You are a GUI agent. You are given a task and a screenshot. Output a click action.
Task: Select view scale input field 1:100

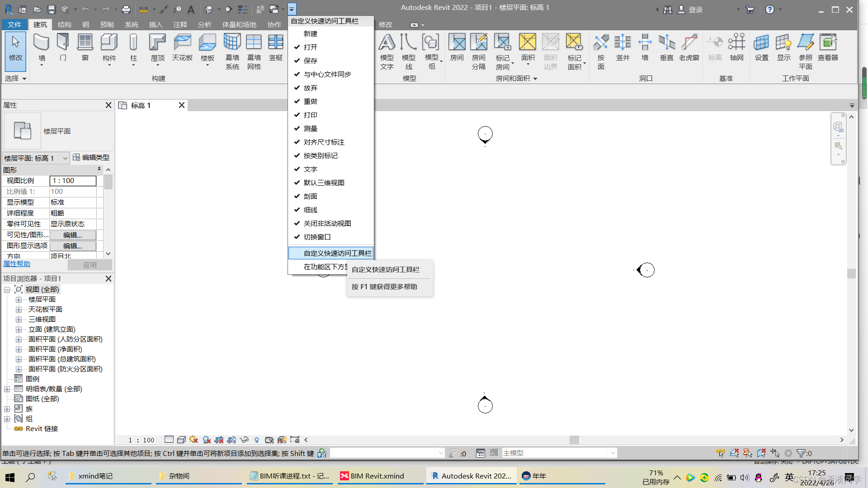[73, 181]
